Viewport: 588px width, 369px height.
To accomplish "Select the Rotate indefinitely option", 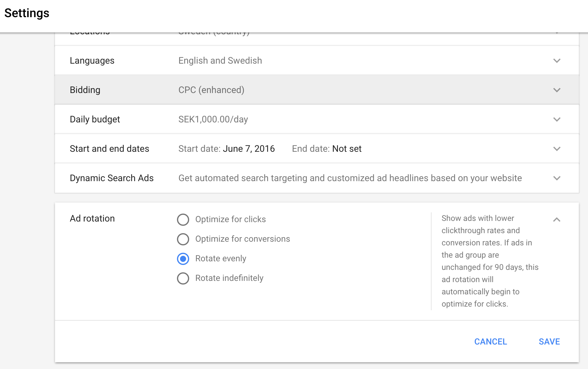I will tap(183, 278).
